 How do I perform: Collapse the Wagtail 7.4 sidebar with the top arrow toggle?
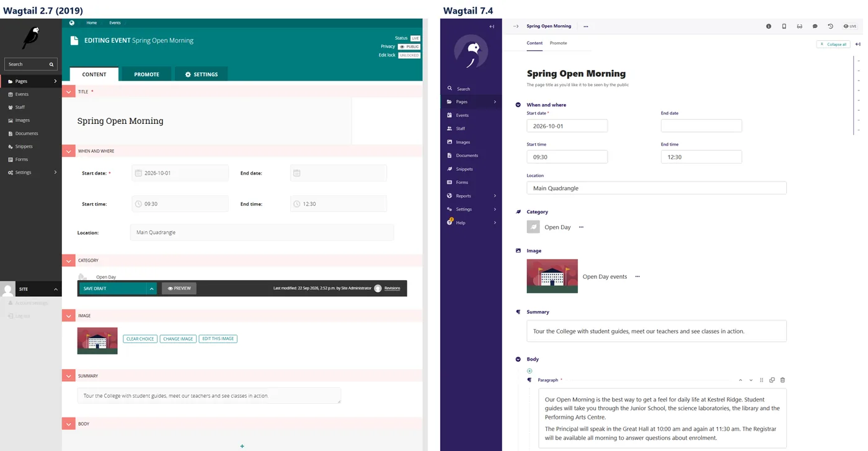[x=492, y=27]
